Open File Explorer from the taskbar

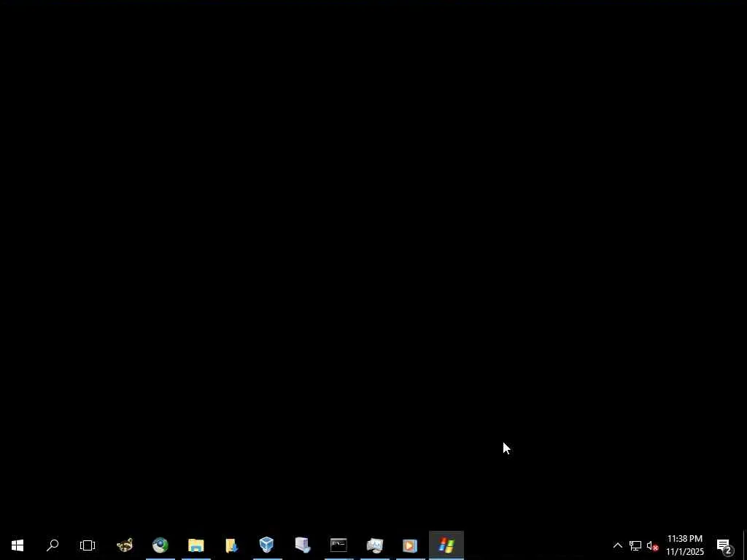196,545
